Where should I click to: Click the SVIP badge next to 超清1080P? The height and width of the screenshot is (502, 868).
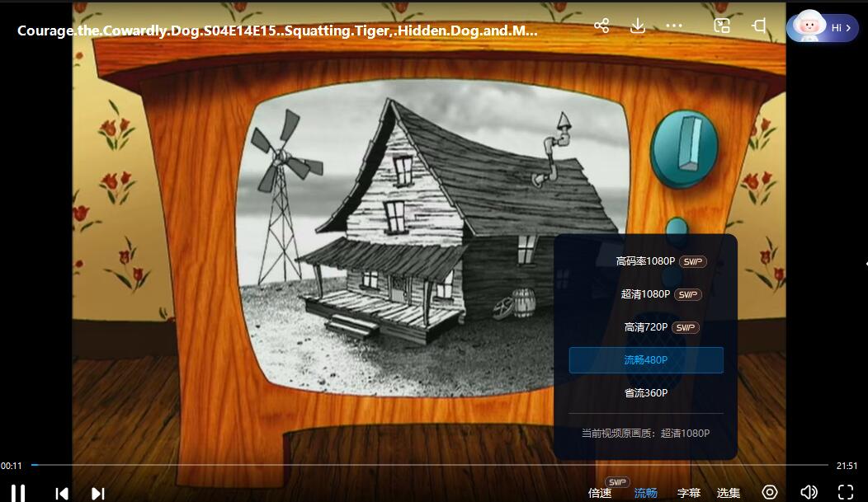pos(688,294)
